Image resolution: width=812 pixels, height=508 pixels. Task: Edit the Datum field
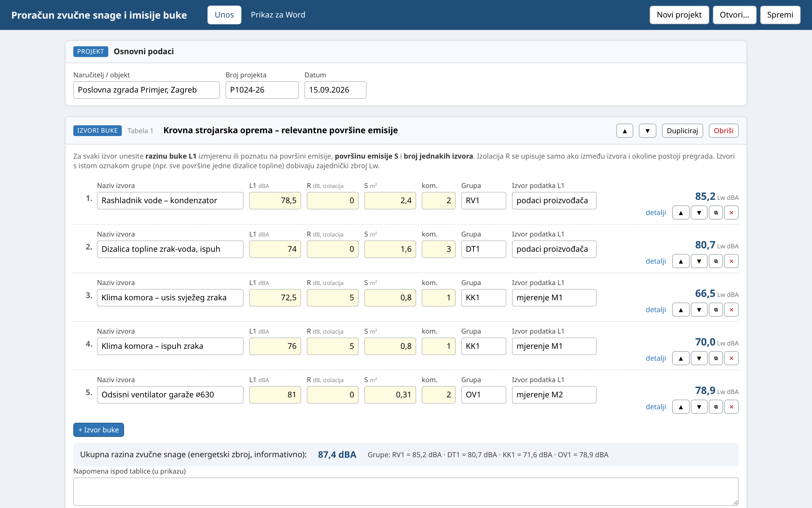(x=335, y=90)
